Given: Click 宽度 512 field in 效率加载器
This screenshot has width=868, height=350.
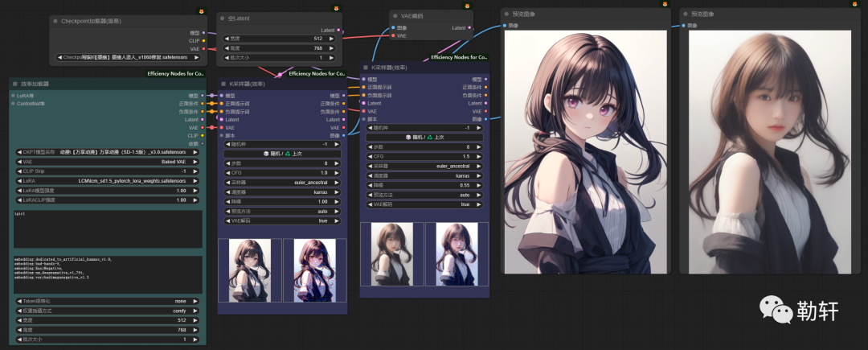Looking at the screenshot, I should coord(108,320).
